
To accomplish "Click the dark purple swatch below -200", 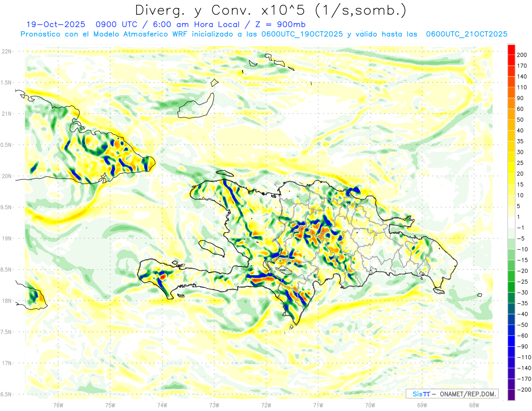I will pyautogui.click(x=511, y=395).
